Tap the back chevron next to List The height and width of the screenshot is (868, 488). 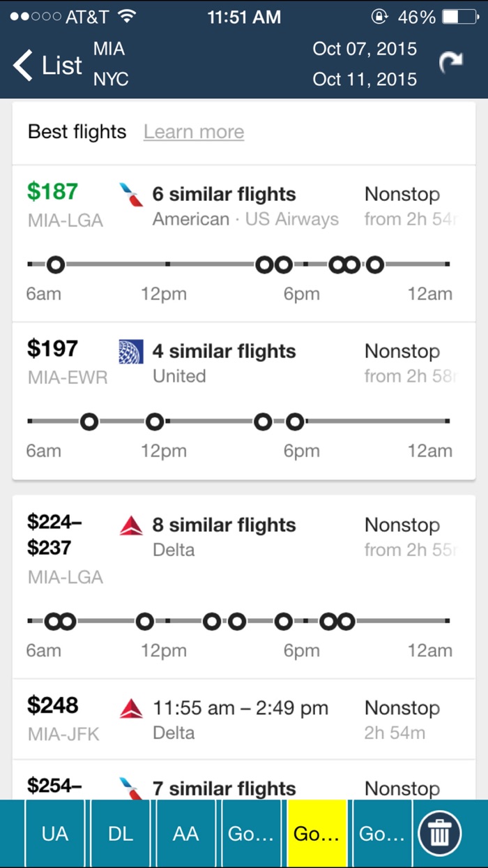pos(22,65)
